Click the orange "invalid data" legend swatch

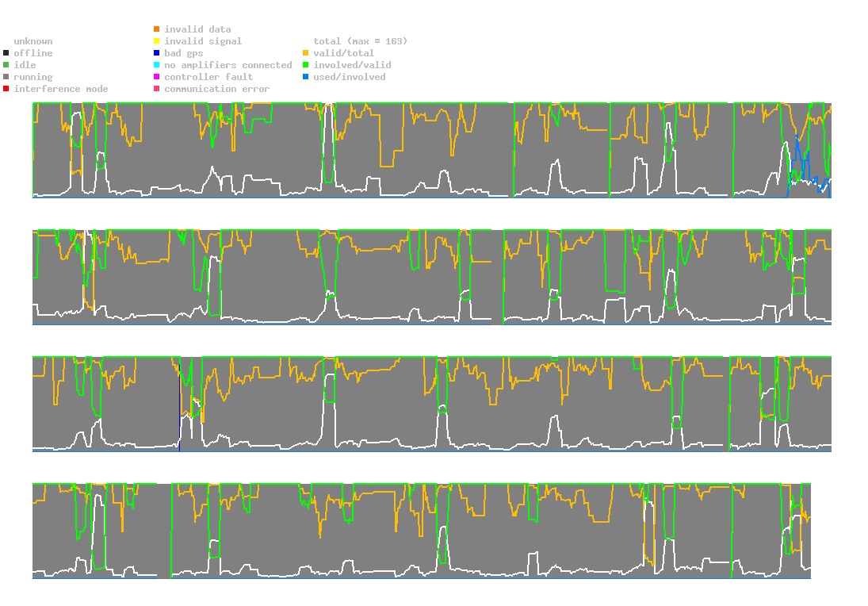coord(157,29)
